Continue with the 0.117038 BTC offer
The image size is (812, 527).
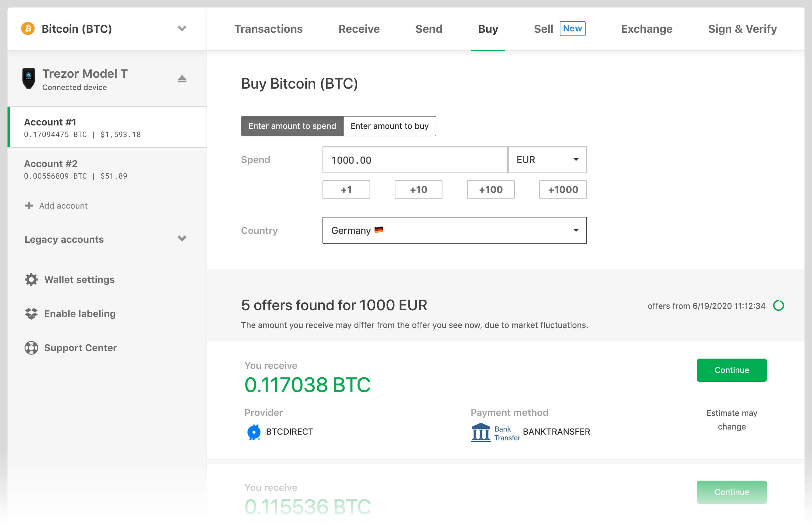(732, 370)
